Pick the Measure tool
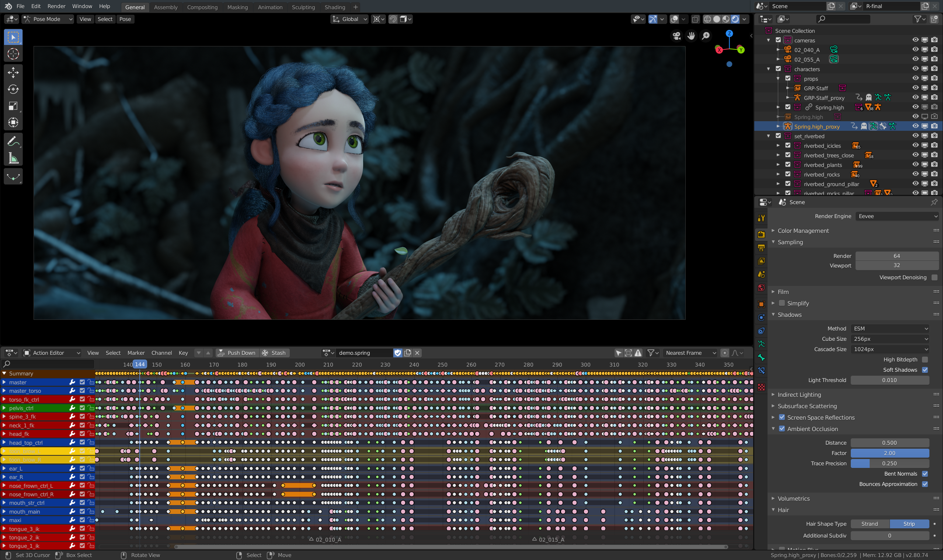This screenshot has width=943, height=560. point(13,158)
